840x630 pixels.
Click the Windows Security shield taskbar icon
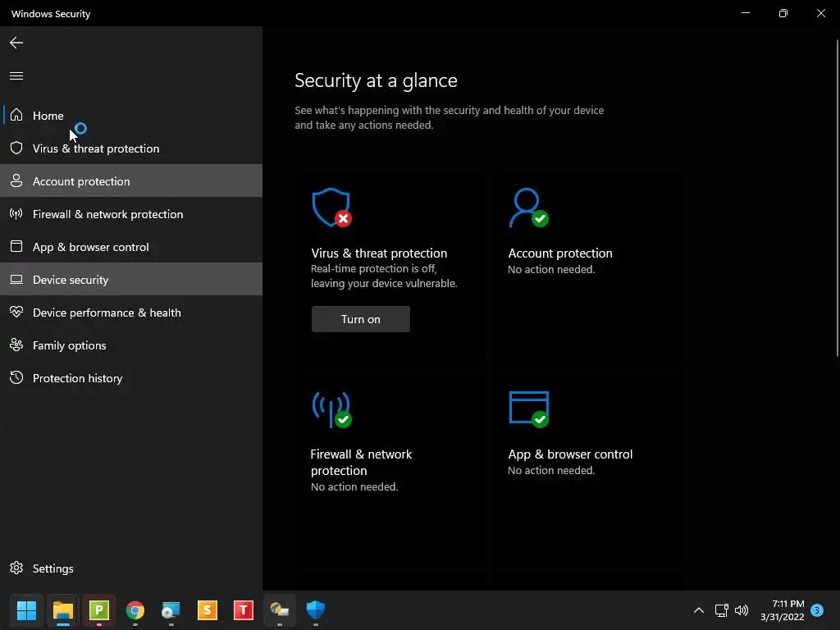(316, 610)
